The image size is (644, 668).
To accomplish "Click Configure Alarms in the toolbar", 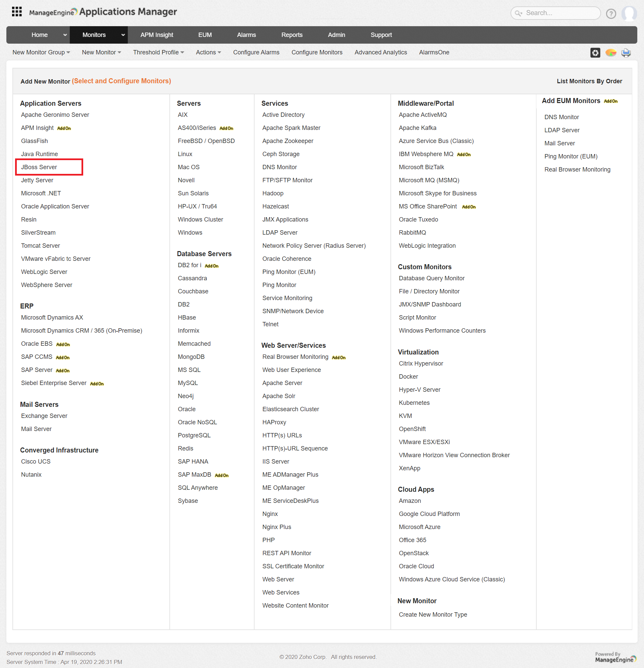I will pyautogui.click(x=256, y=52).
